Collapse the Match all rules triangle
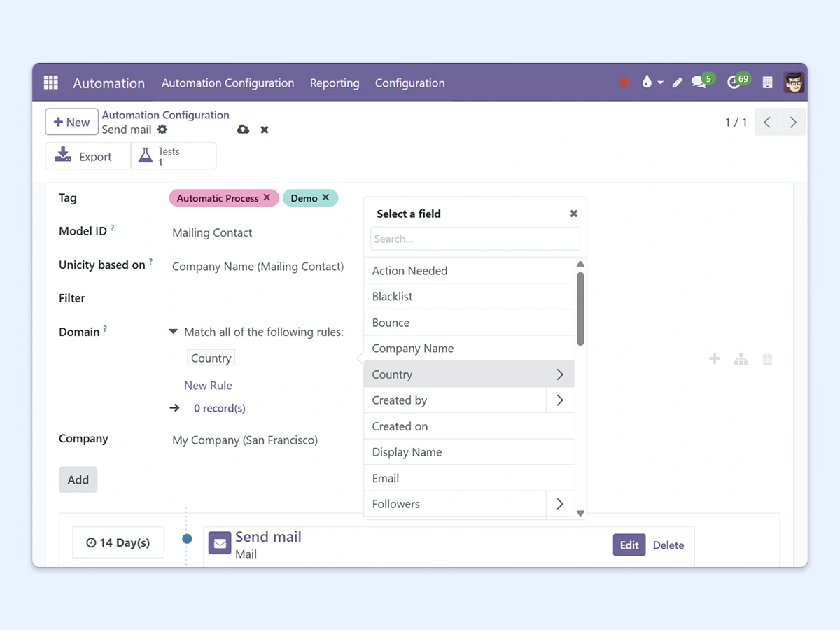This screenshot has height=630, width=840. click(174, 332)
